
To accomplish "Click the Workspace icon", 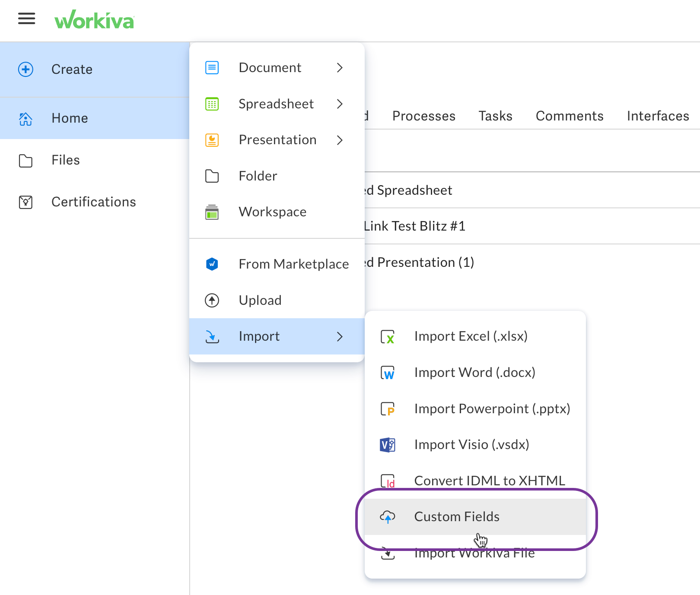I will [212, 212].
